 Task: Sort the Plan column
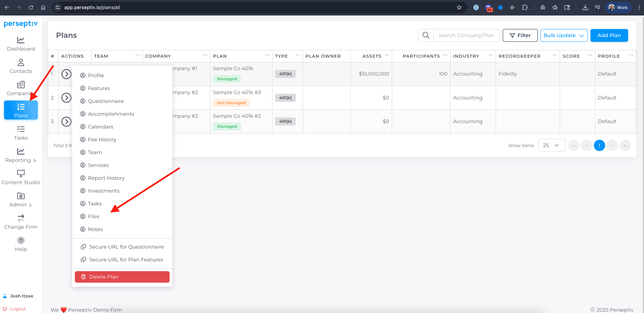[267, 56]
